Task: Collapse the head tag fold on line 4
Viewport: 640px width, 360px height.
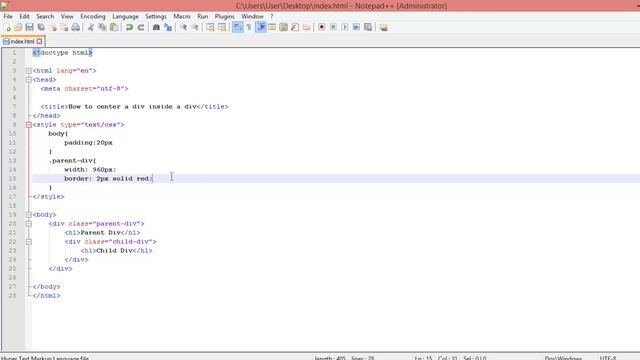Action: click(x=29, y=80)
